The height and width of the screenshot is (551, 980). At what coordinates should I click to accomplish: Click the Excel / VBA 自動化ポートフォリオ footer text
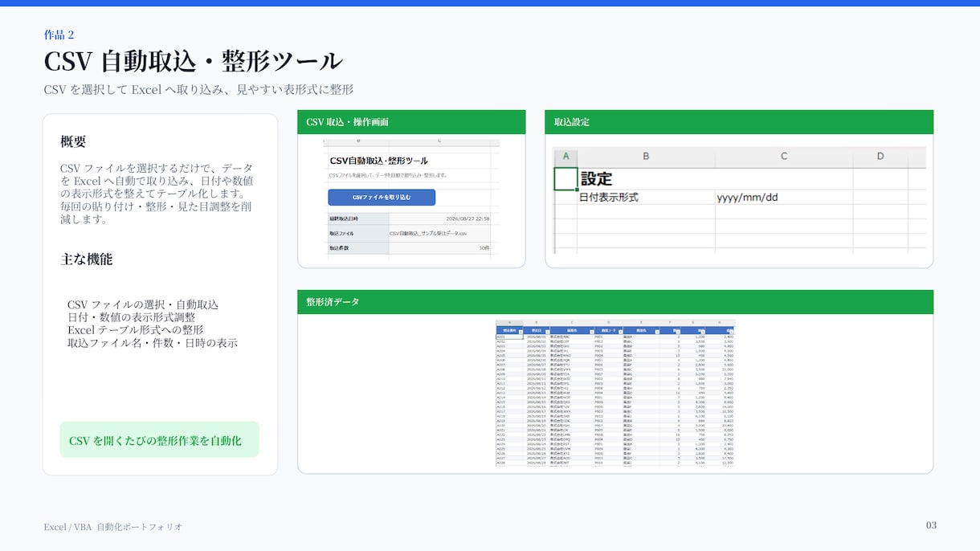pos(113,527)
